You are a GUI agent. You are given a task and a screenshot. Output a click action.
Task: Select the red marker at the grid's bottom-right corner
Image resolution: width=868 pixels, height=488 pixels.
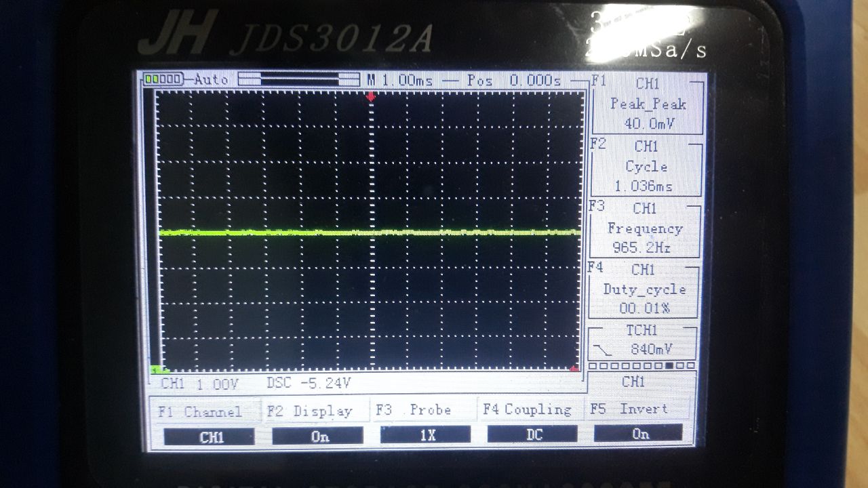point(574,368)
